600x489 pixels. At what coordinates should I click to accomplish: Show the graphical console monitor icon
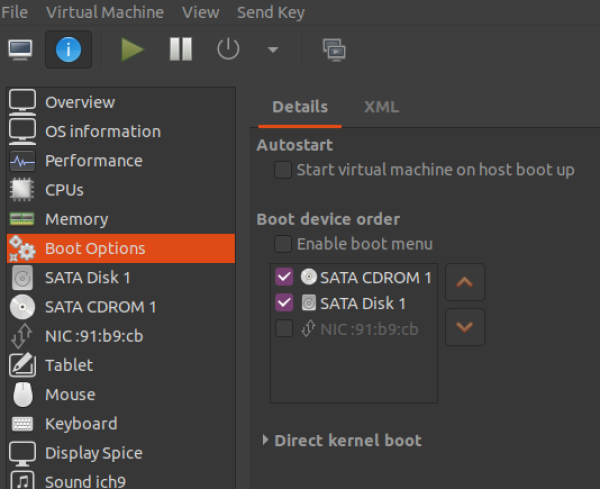pos(20,49)
